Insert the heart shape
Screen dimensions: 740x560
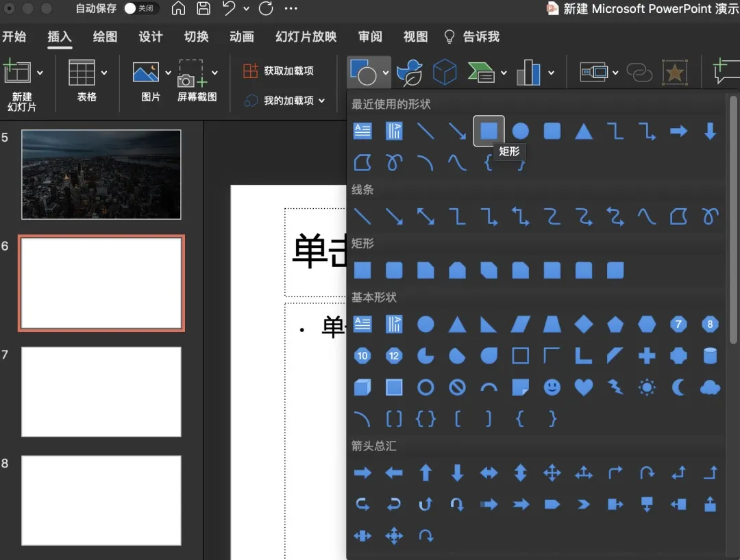[x=583, y=387]
